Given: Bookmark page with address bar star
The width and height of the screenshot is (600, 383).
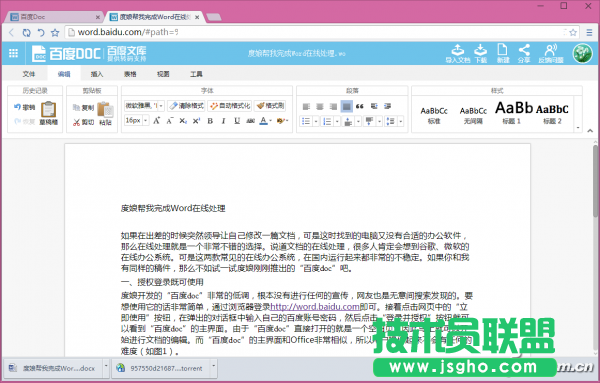Looking at the screenshot, I should (573, 33).
